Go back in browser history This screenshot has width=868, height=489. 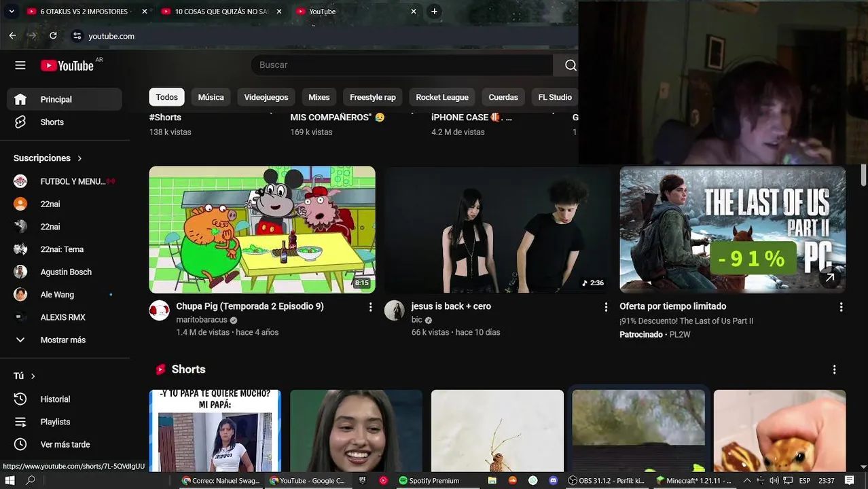point(12,36)
